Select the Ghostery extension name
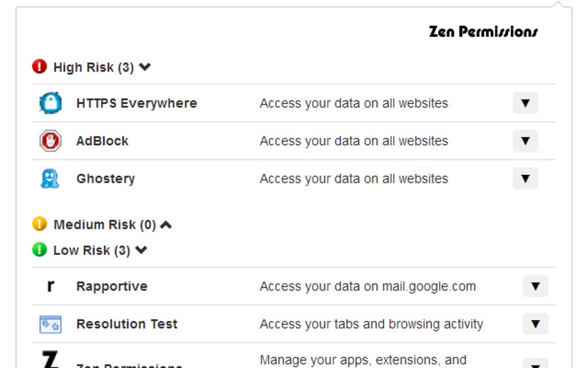This screenshot has height=368, width=588. coord(105,179)
